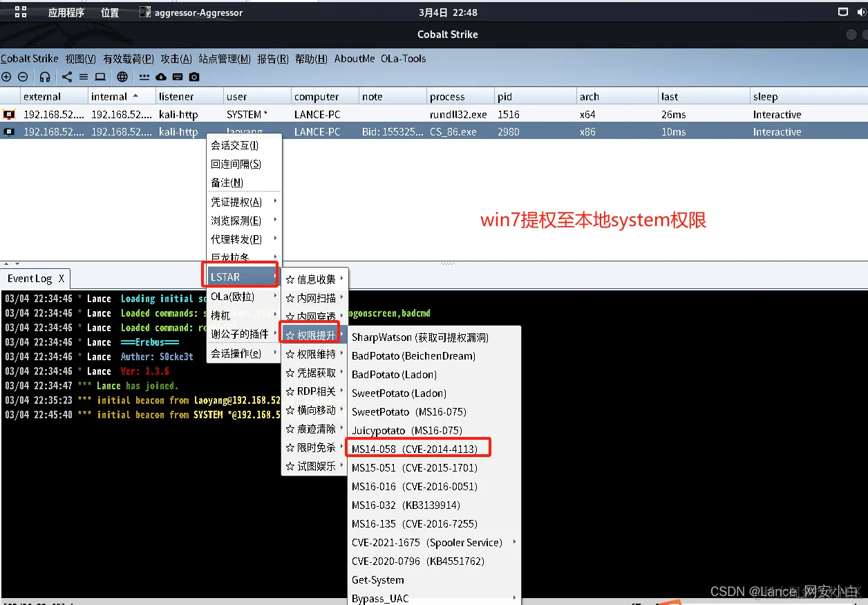Image resolution: width=868 pixels, height=605 pixels.
Task: Switch to session table view icon
Action: [84, 77]
